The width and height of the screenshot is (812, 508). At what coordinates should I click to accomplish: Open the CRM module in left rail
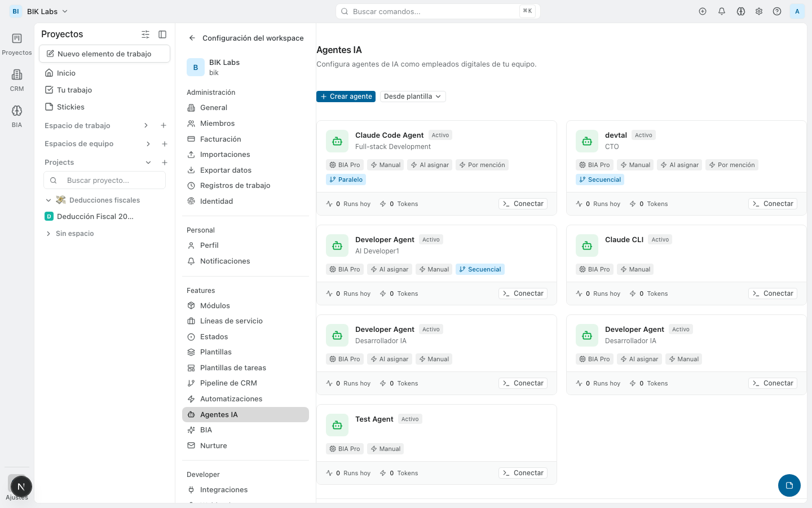(x=17, y=75)
